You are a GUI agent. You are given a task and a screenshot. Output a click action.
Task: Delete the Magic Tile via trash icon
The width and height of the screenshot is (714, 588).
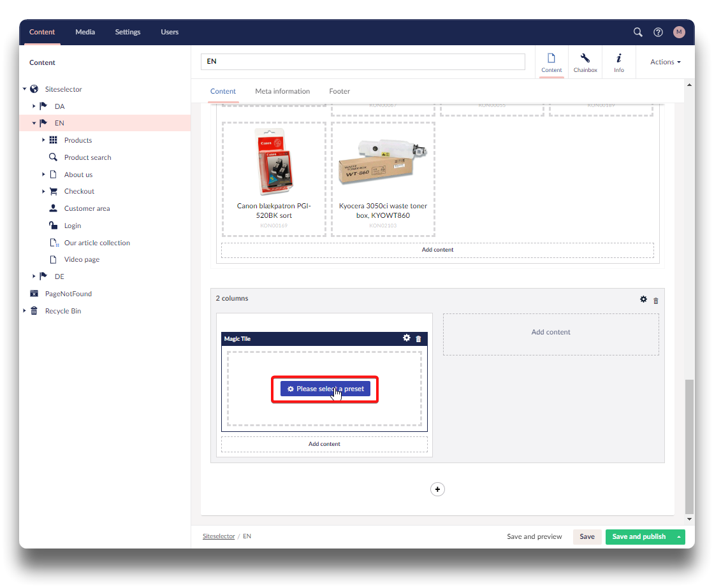click(419, 339)
